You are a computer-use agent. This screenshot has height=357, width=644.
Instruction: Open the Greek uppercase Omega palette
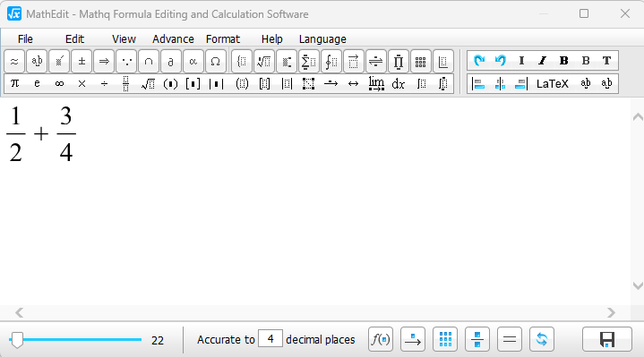[215, 62]
